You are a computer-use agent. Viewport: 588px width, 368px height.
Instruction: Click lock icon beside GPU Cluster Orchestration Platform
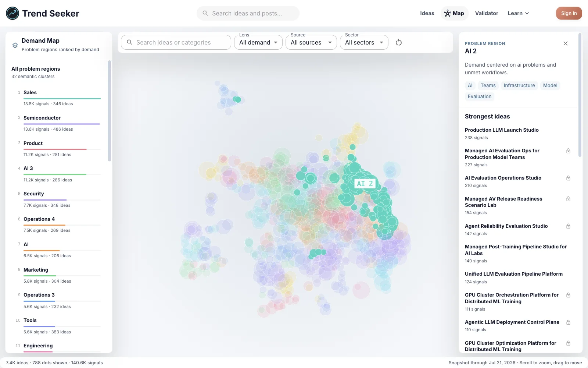tap(568, 295)
